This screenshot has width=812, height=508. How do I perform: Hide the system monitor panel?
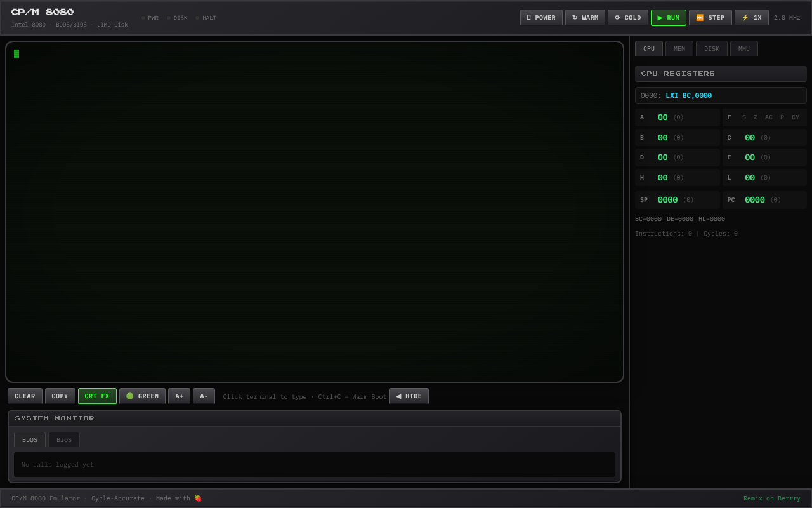pos(409,396)
